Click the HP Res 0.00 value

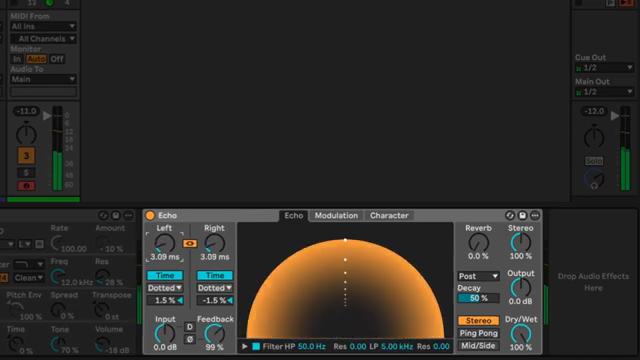coord(358,347)
